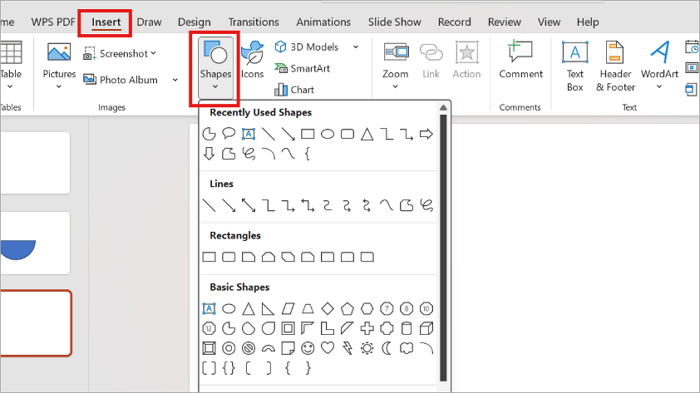Select the cross shape in Basic Shapes
This screenshot has height=393, width=700.
367,329
